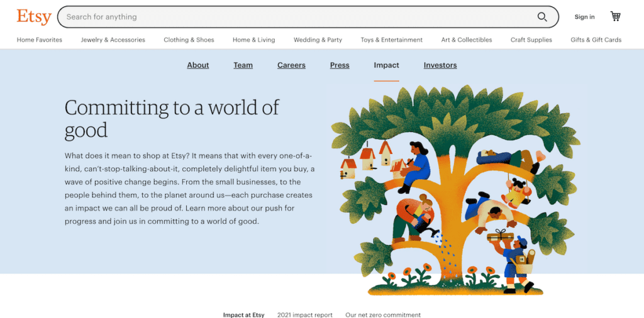The width and height of the screenshot is (644, 318).
Task: Open the shopping cart icon
Action: 615,16
